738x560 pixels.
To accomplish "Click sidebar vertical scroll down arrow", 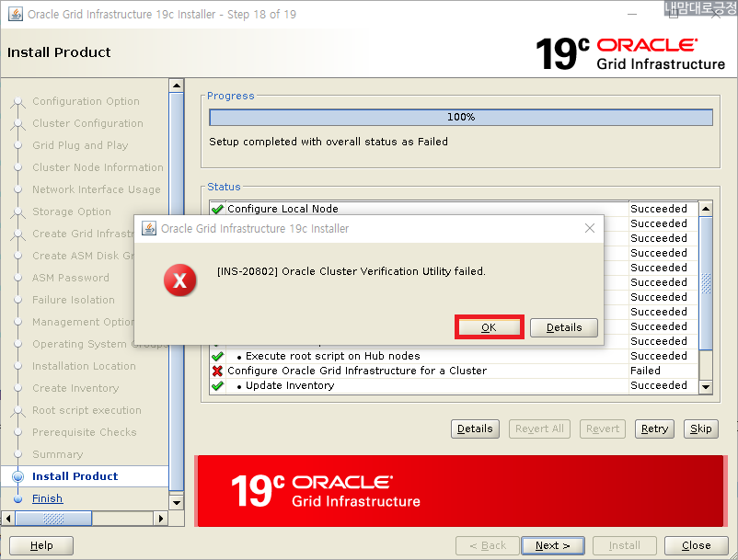I will point(177,503).
